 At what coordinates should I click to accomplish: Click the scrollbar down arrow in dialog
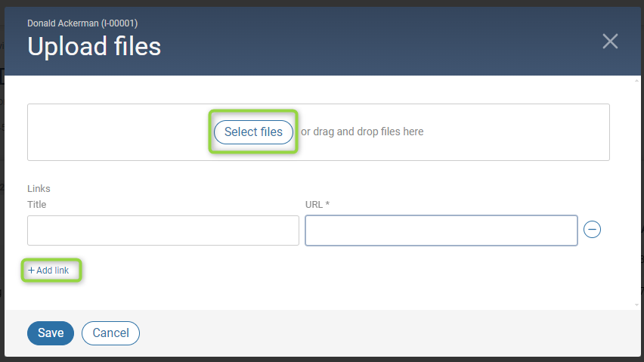pyautogui.click(x=636, y=305)
